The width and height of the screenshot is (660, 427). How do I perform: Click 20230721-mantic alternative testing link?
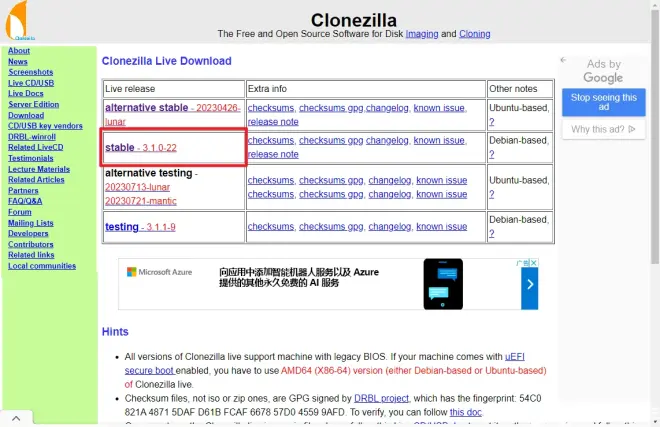(x=141, y=201)
